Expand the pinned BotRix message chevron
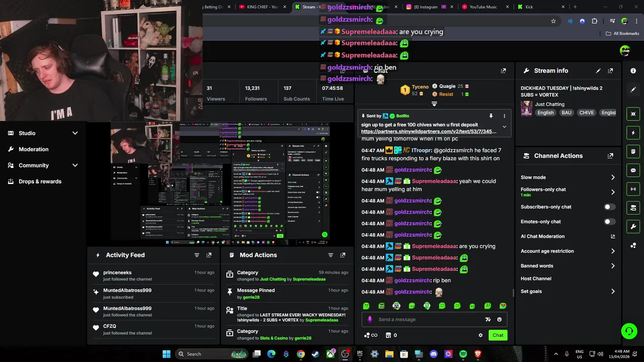 tap(504, 127)
